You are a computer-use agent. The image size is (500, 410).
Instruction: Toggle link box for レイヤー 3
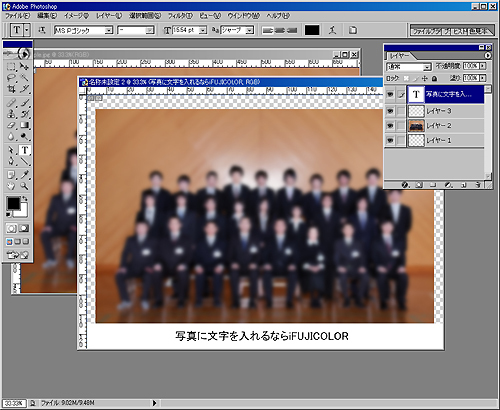[401, 111]
